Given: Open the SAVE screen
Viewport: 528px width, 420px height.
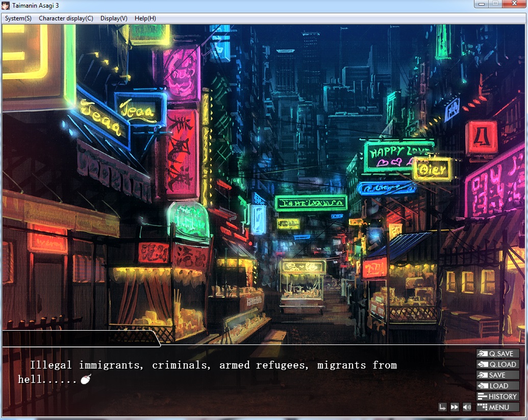Looking at the screenshot, I should (x=498, y=375).
